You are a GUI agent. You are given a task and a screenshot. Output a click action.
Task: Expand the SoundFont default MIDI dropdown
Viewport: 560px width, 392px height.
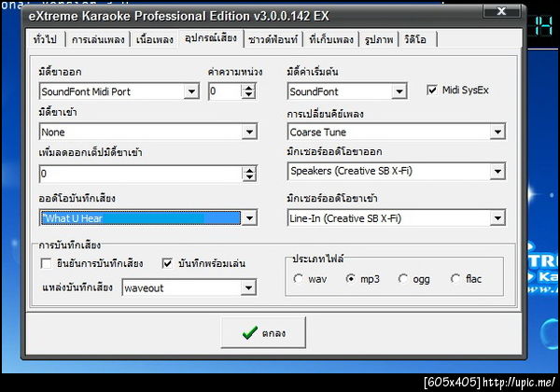coord(399,91)
